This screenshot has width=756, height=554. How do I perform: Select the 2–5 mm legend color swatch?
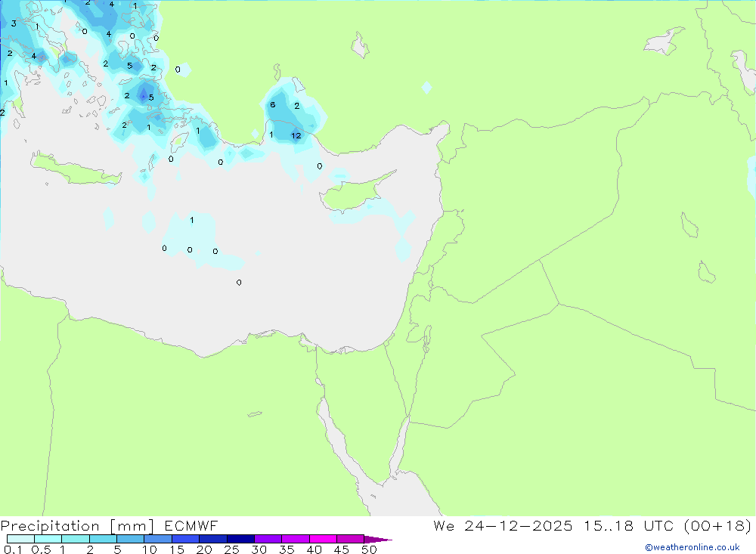tap(103, 539)
